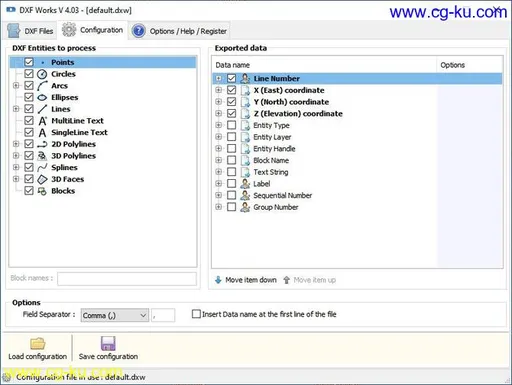Open the Options / Help / Register tab
Screen dimensions: 512x385
(x=179, y=31)
